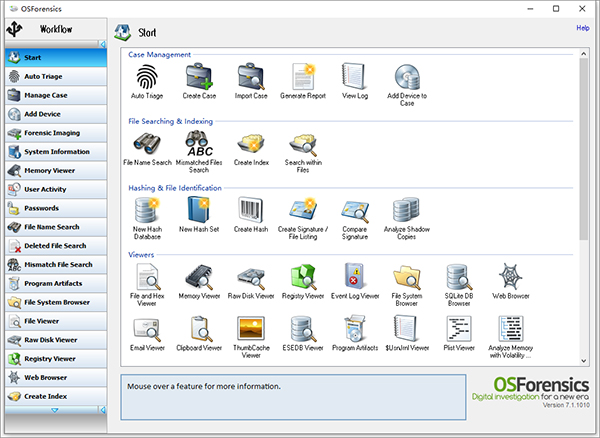Viewport: 600px width, 438px height.
Task: Launch the $UsnJrnl Viewer icon
Action: coord(406,329)
